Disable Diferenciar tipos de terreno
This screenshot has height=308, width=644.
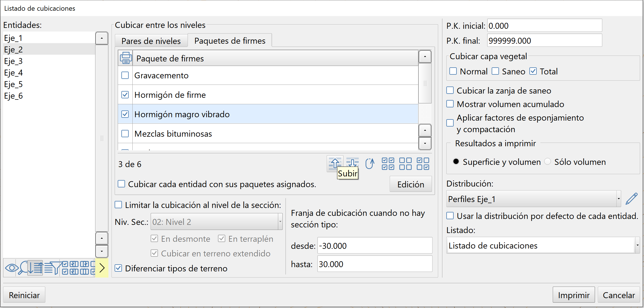[x=118, y=268]
